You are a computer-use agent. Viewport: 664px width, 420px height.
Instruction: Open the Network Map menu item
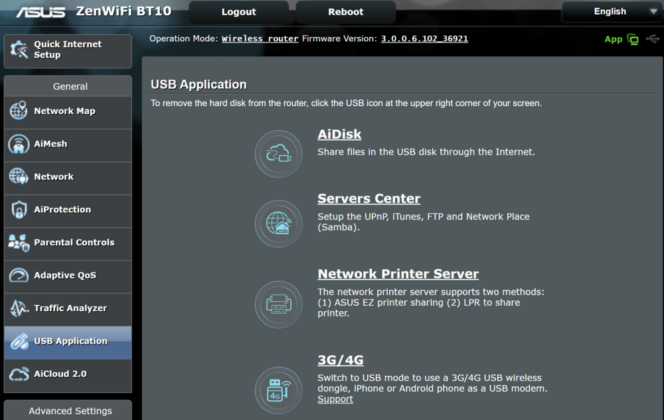[68, 111]
